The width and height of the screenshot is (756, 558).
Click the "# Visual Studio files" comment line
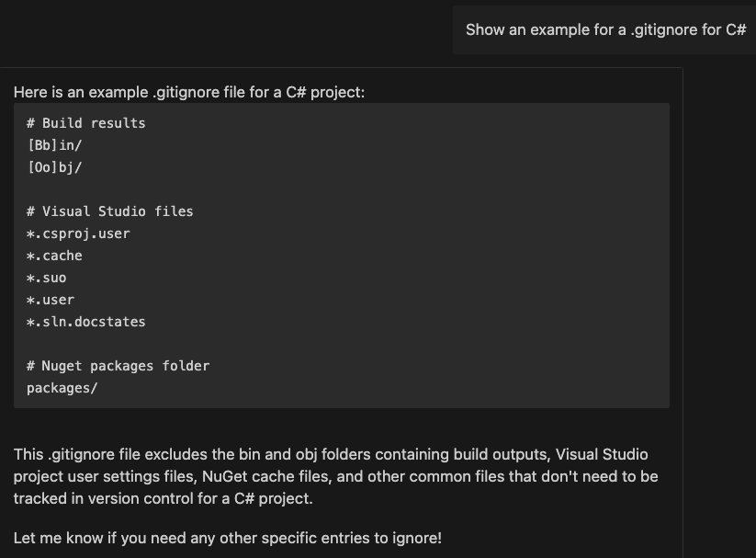click(x=109, y=211)
